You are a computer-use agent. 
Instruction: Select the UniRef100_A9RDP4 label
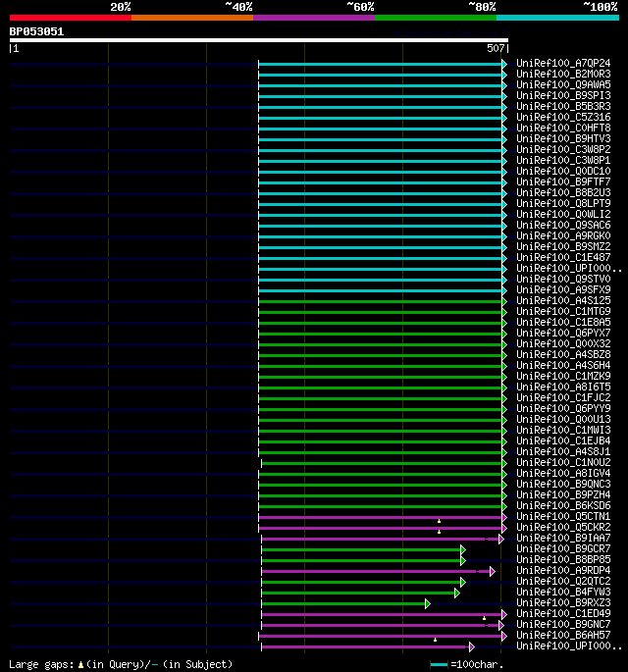pyautogui.click(x=563, y=570)
